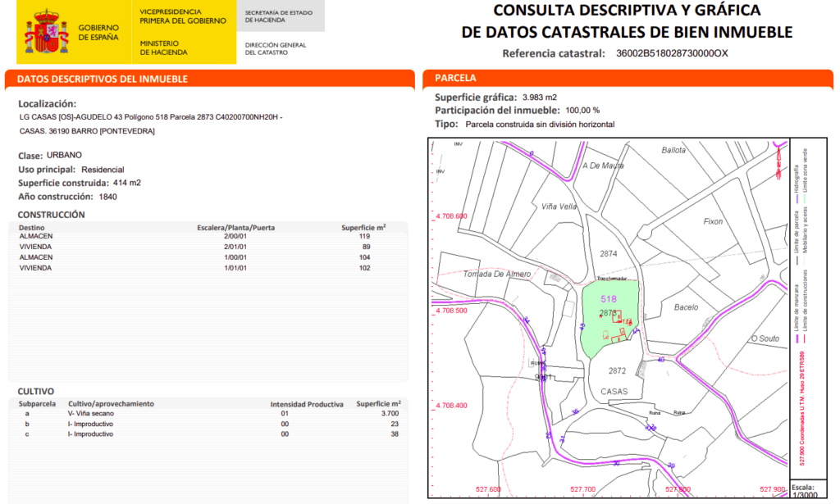Click the 'Tomada De Almero' map label

click(497, 274)
